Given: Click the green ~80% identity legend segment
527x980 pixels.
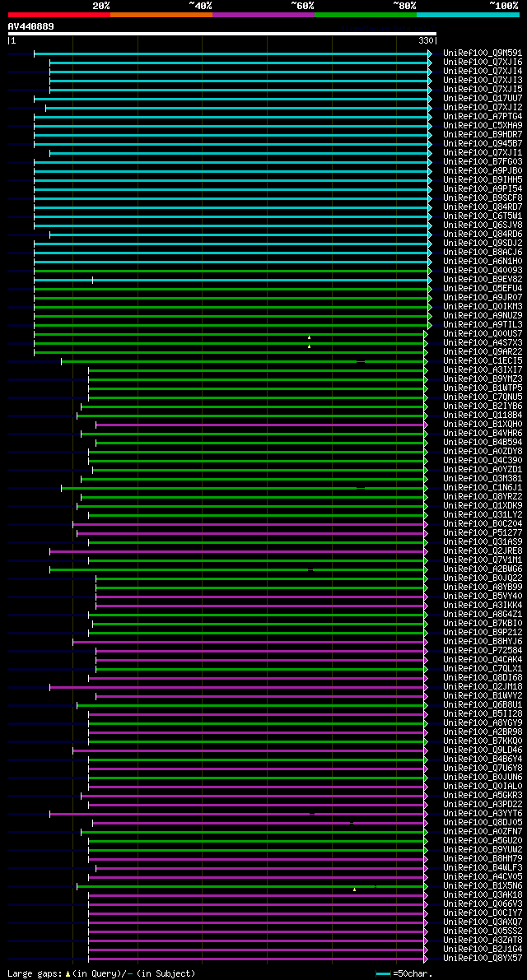Looking at the screenshot, I should (366, 14).
